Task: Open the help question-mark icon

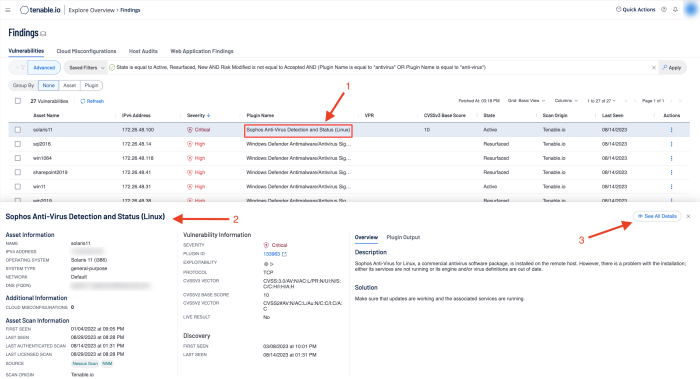Action: 664,9
